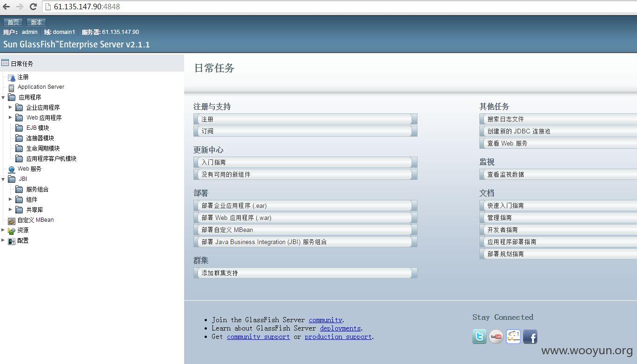Click the address bar URL field
637x364 pixels.
click(x=339, y=7)
